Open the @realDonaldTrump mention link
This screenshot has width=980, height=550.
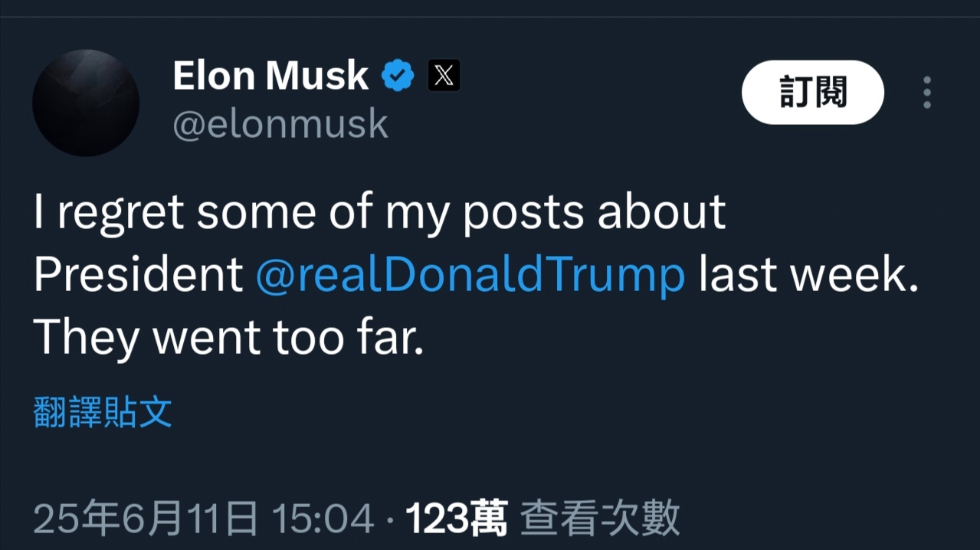tap(470, 275)
